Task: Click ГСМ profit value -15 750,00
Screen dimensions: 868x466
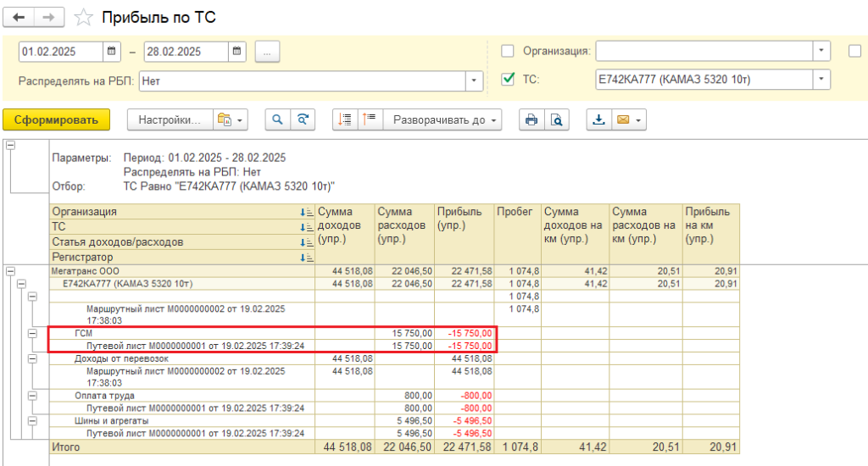Action: click(x=470, y=333)
